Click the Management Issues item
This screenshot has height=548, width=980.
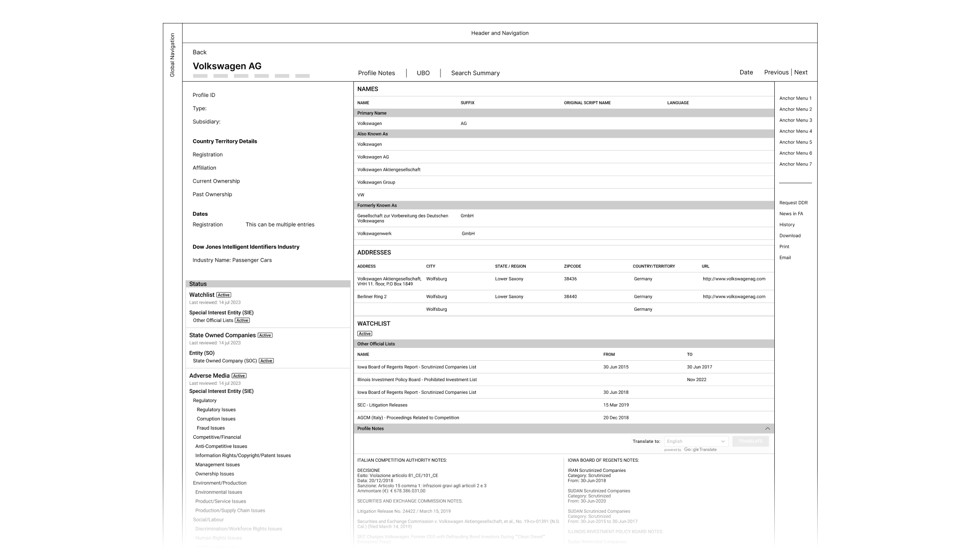click(x=217, y=465)
